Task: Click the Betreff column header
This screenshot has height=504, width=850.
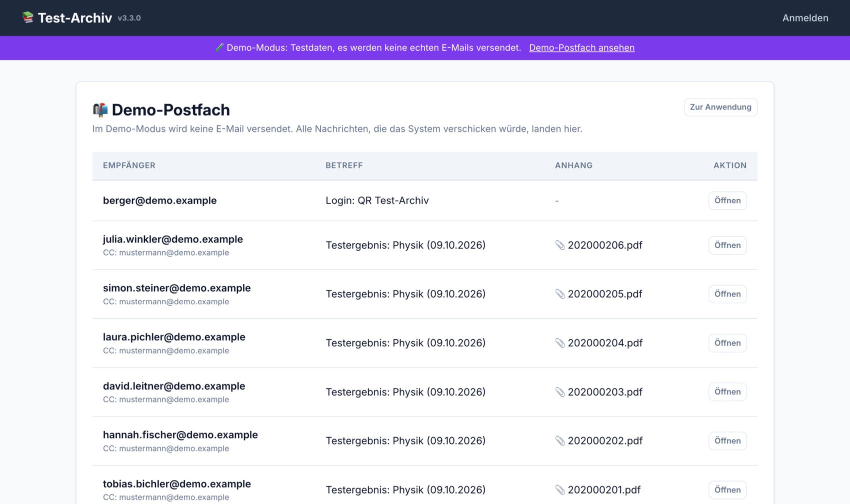Action: click(344, 165)
